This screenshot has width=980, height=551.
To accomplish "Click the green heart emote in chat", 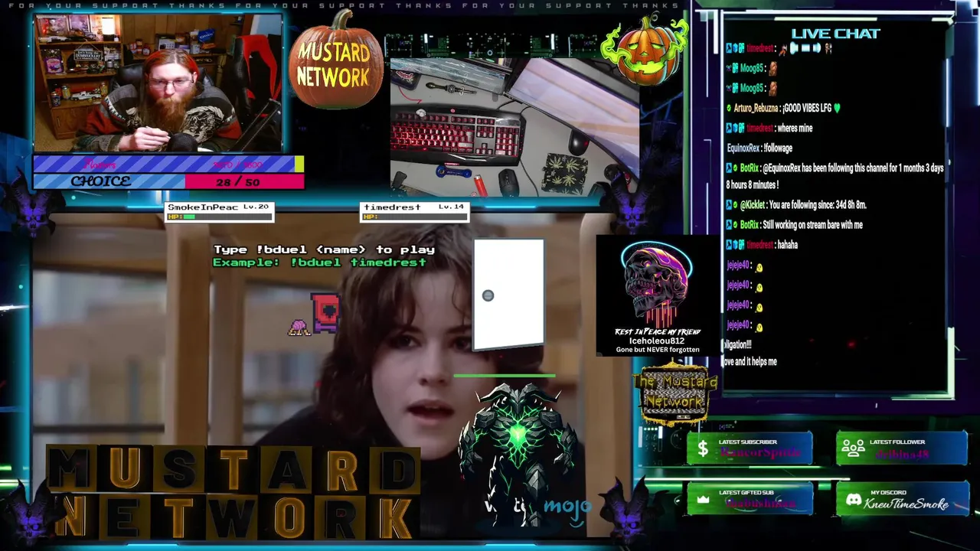I will 837,108.
